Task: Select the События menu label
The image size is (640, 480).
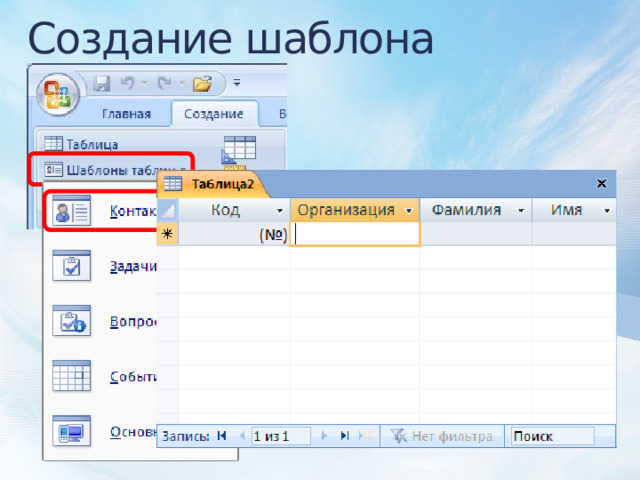Action: (x=133, y=376)
